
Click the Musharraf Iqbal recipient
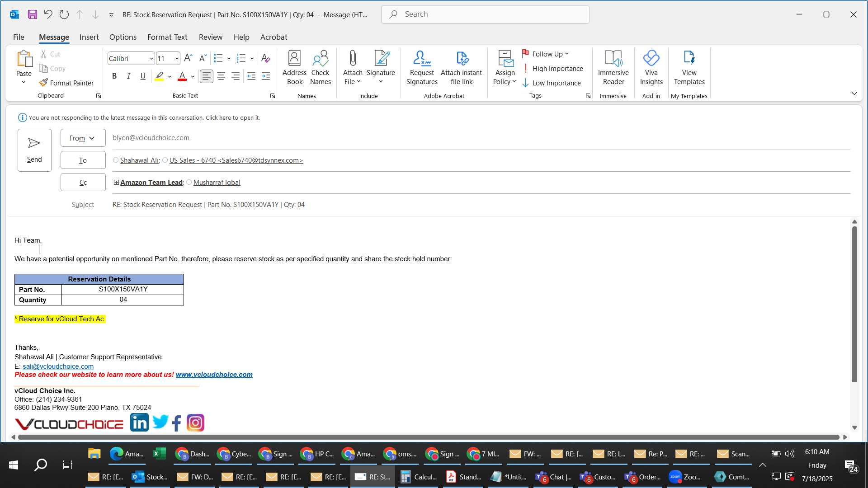[x=217, y=183]
